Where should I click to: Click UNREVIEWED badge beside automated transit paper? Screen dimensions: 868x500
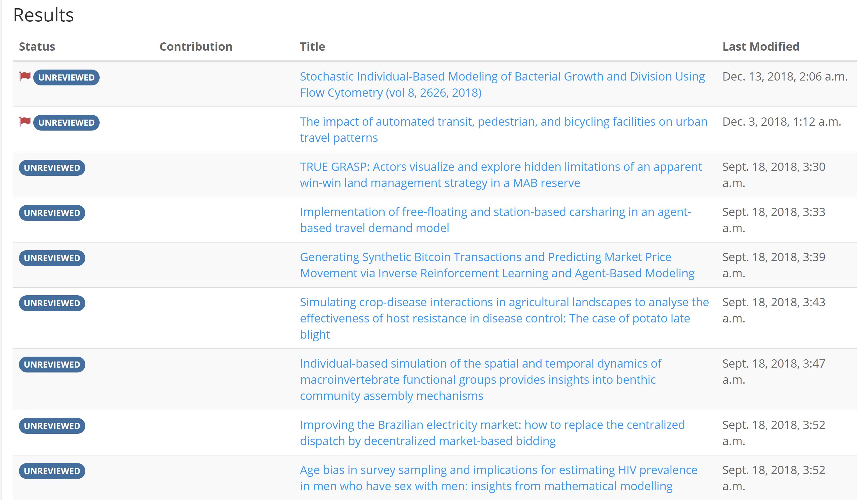tap(66, 123)
